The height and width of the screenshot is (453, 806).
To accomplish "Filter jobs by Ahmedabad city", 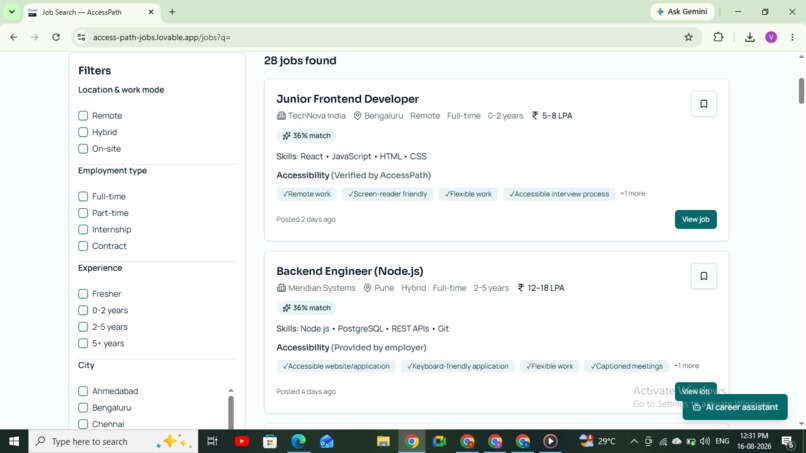I will coord(83,391).
